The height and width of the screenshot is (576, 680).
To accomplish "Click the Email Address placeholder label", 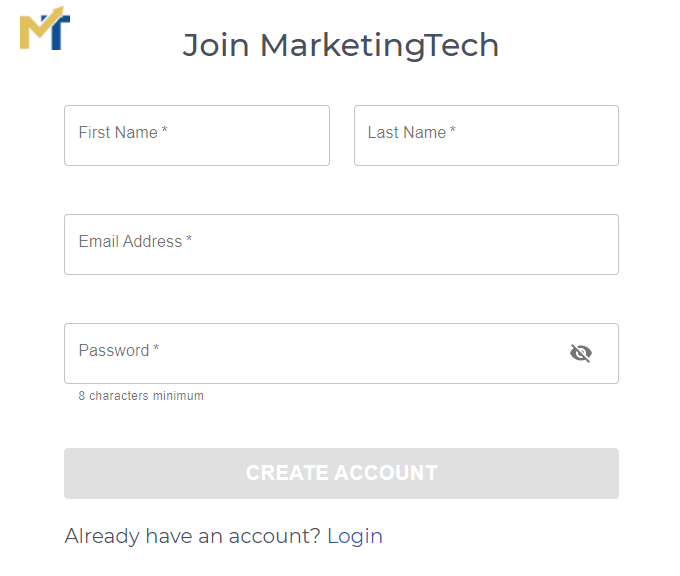I will click(x=130, y=241).
